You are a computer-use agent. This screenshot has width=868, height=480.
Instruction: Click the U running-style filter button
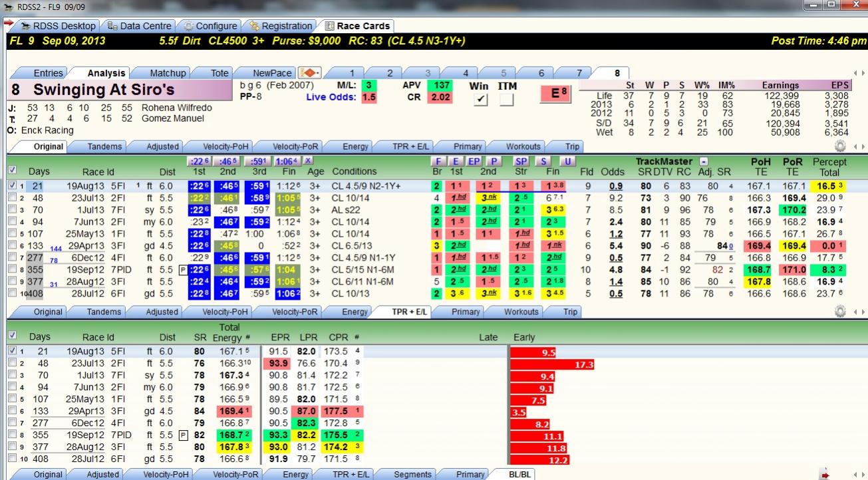coord(566,161)
